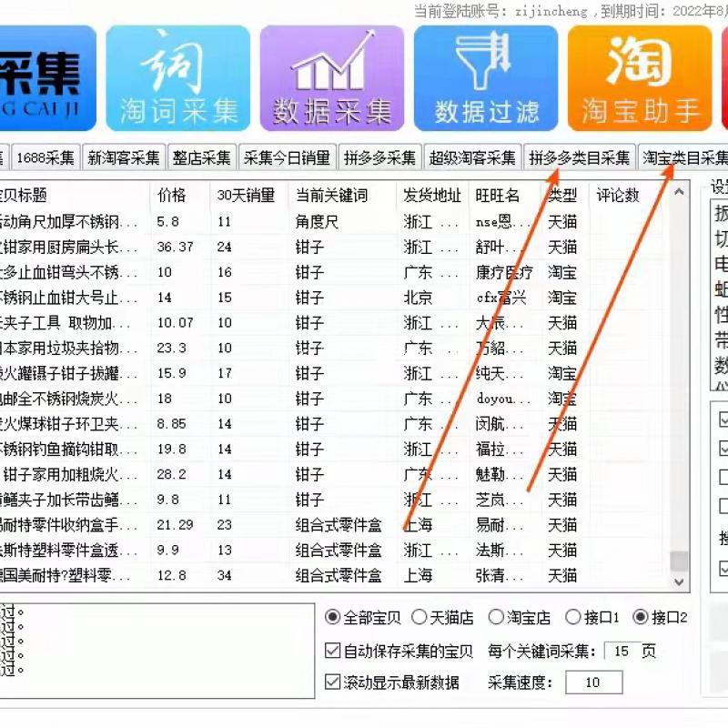Select the address cell 北京
This screenshot has height=728, width=728.
pyautogui.click(x=418, y=298)
